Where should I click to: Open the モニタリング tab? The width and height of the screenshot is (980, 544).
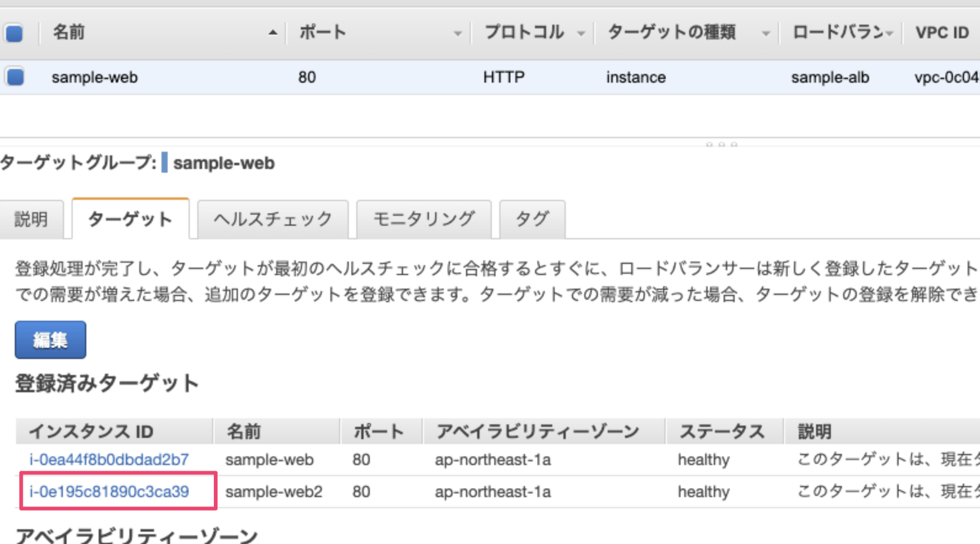click(x=423, y=219)
